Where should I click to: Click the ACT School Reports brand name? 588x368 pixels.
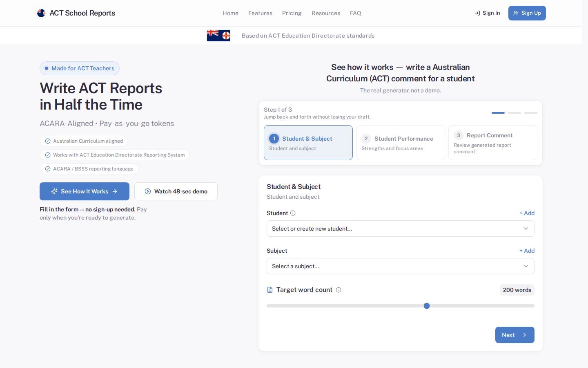coord(82,13)
